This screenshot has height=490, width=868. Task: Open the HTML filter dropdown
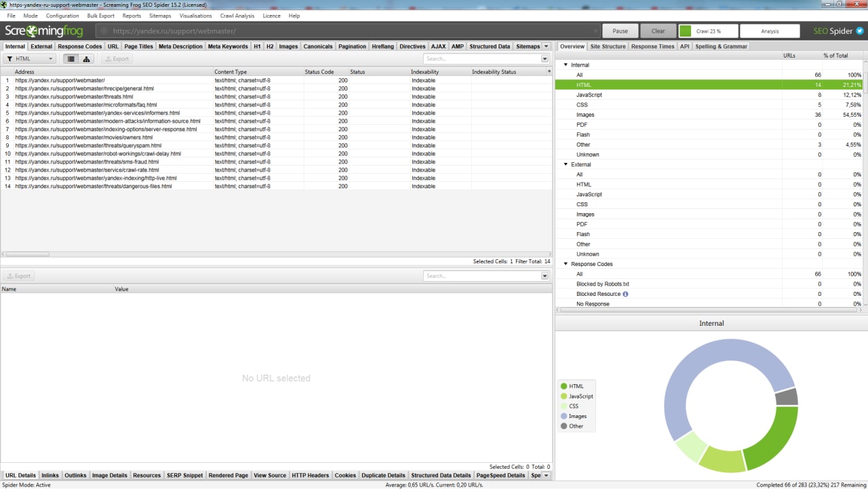coord(30,59)
